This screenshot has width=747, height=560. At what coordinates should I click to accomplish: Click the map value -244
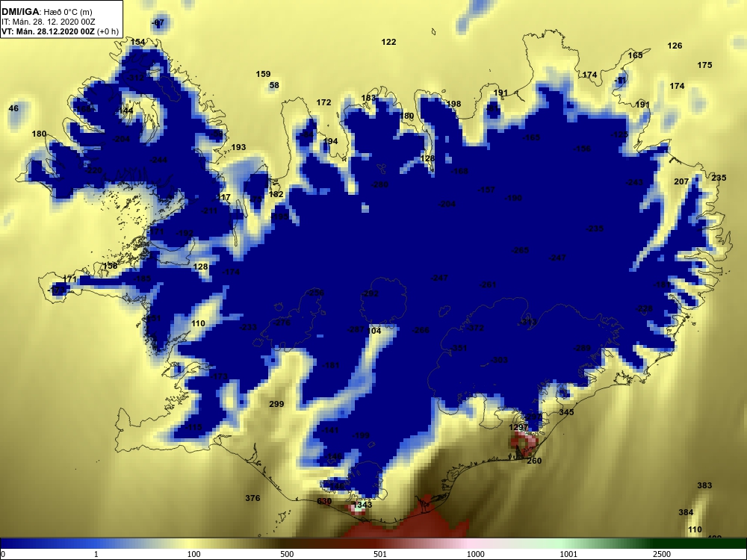[x=158, y=160]
